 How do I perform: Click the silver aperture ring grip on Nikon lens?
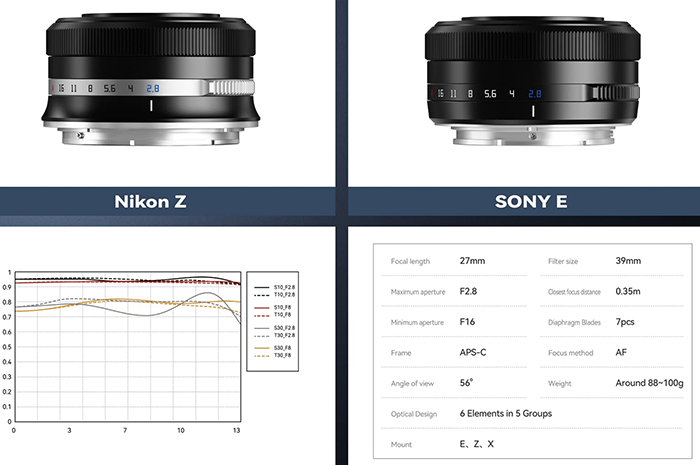[231, 87]
